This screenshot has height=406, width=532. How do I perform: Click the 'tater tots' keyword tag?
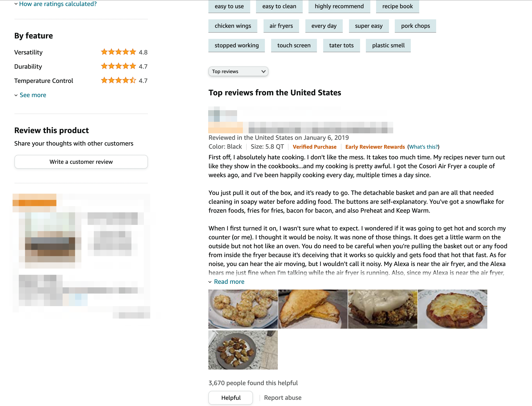tap(342, 45)
